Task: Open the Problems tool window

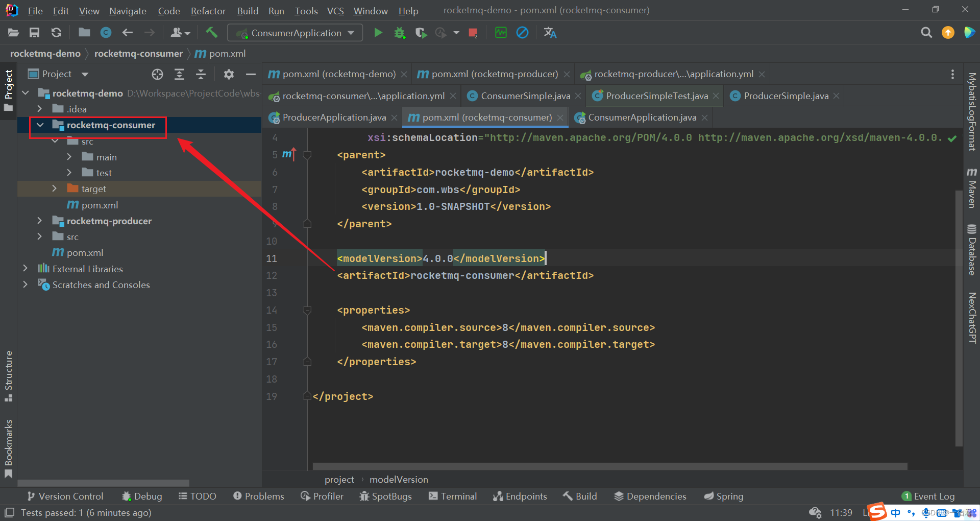Action: (258, 496)
